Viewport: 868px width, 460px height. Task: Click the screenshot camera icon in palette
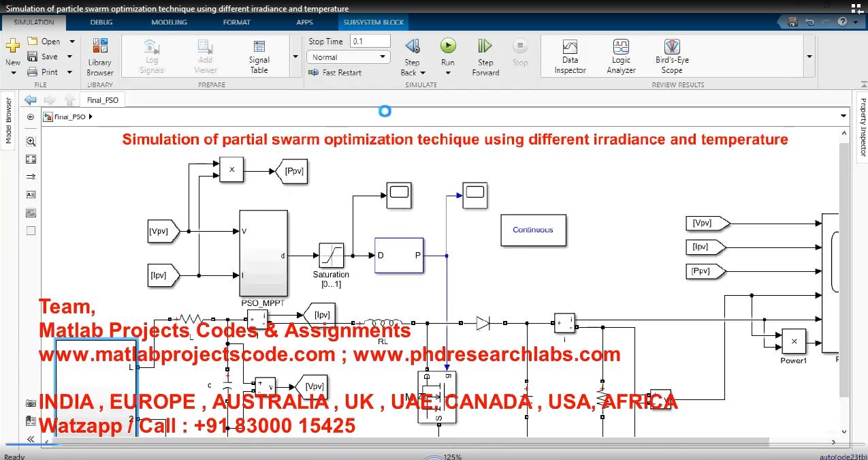click(31, 403)
